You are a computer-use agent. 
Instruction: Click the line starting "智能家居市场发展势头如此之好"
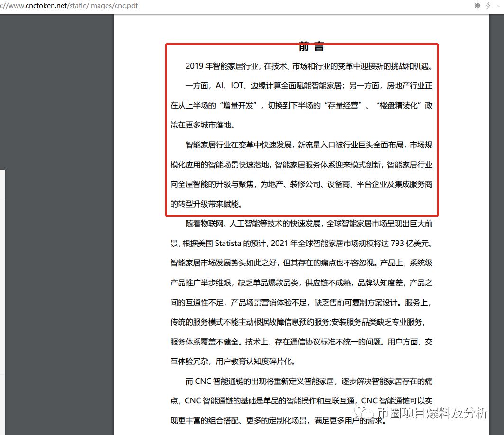pyautogui.click(x=301, y=263)
